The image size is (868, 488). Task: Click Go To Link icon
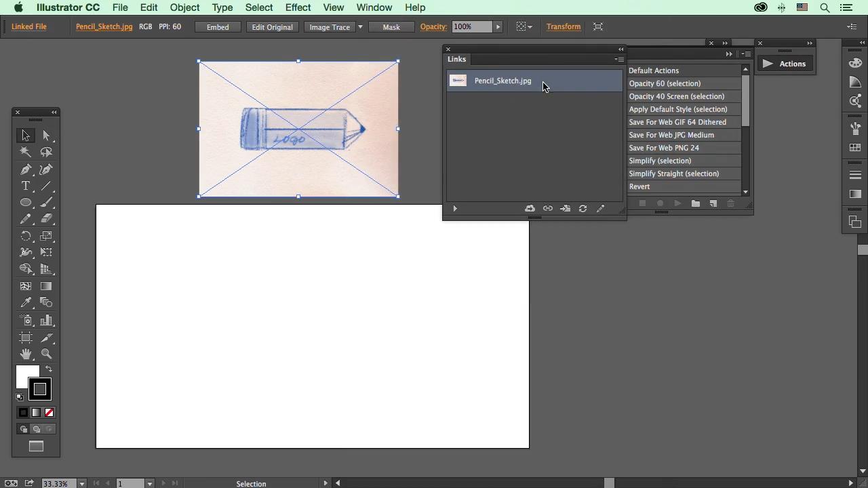pyautogui.click(x=565, y=209)
